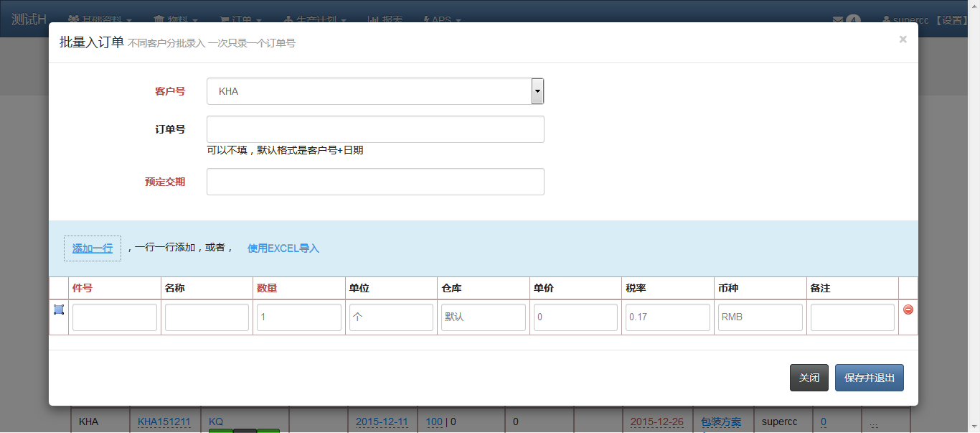Click the 使用EXCEL导入 link
Image resolution: width=980 pixels, height=433 pixels.
coord(283,248)
